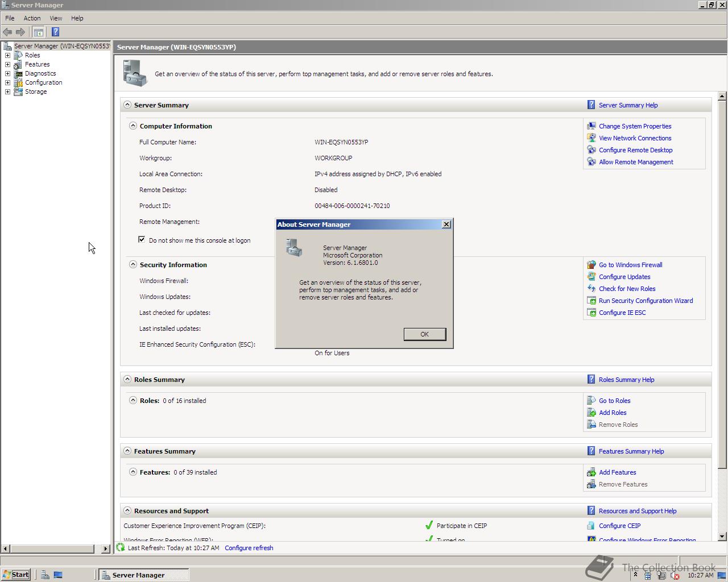Open Features Summary Help link
Image resolution: width=728 pixels, height=582 pixels.
coord(631,451)
